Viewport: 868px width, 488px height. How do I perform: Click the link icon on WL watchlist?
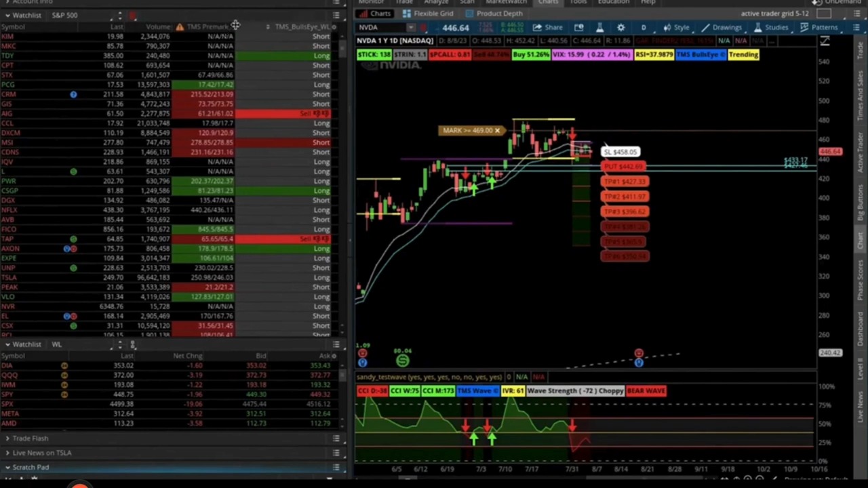(x=133, y=345)
